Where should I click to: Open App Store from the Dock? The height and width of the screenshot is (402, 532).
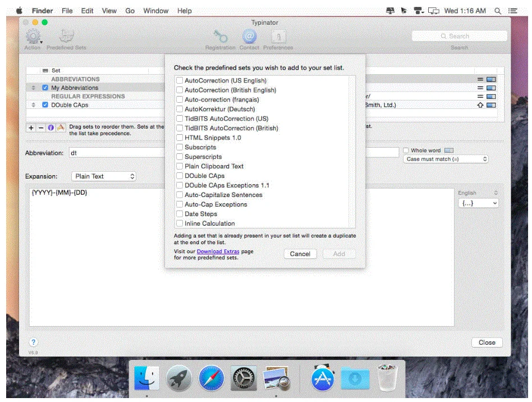pyautogui.click(x=322, y=378)
